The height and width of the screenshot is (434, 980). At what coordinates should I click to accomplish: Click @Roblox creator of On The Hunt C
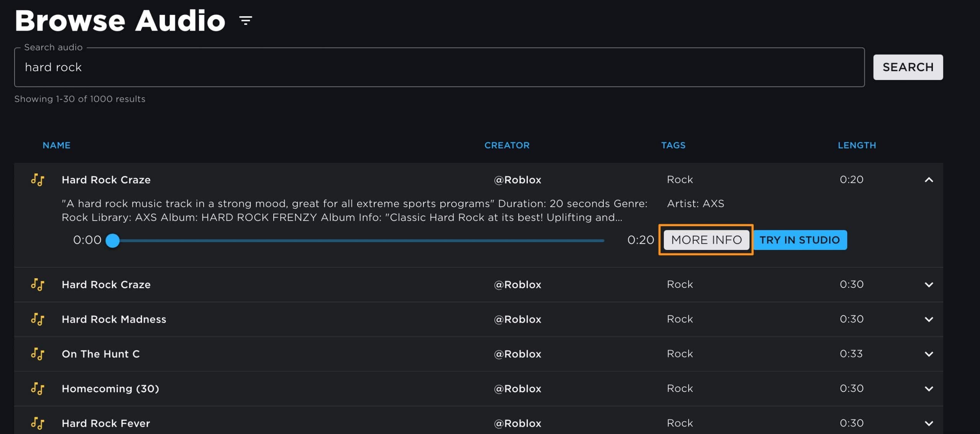pyautogui.click(x=518, y=354)
